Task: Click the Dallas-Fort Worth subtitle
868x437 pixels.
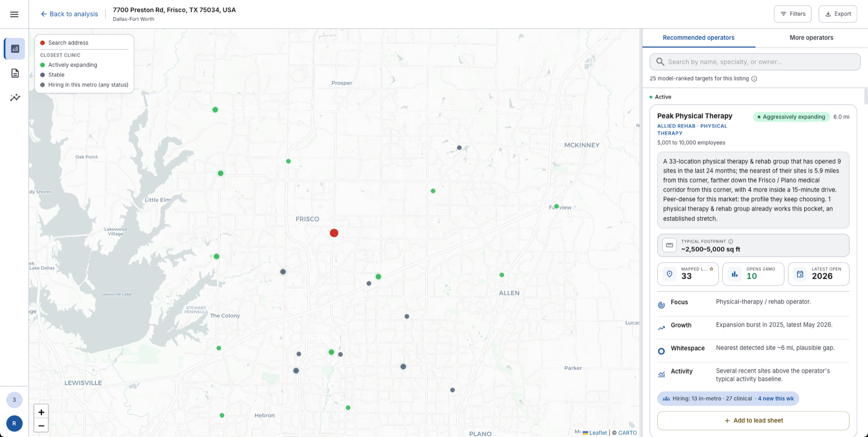Action: pos(134,19)
